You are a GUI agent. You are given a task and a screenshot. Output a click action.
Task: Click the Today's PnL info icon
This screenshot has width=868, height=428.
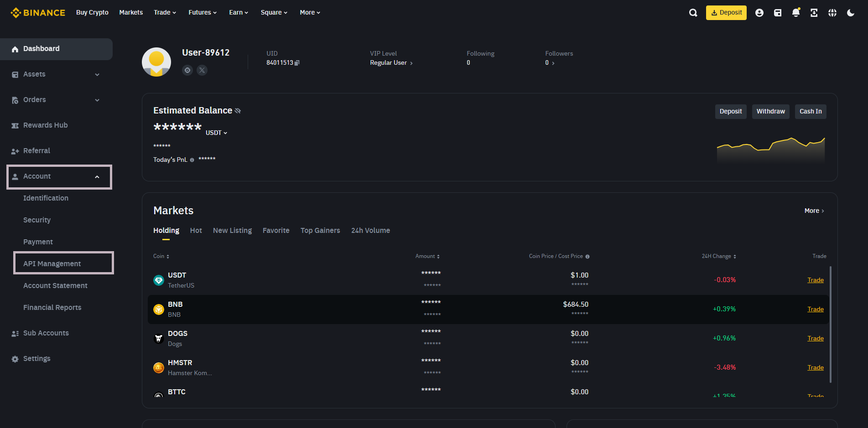click(x=192, y=160)
